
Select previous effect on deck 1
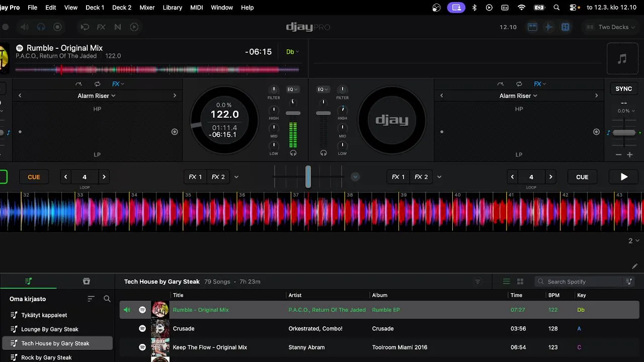point(20,96)
